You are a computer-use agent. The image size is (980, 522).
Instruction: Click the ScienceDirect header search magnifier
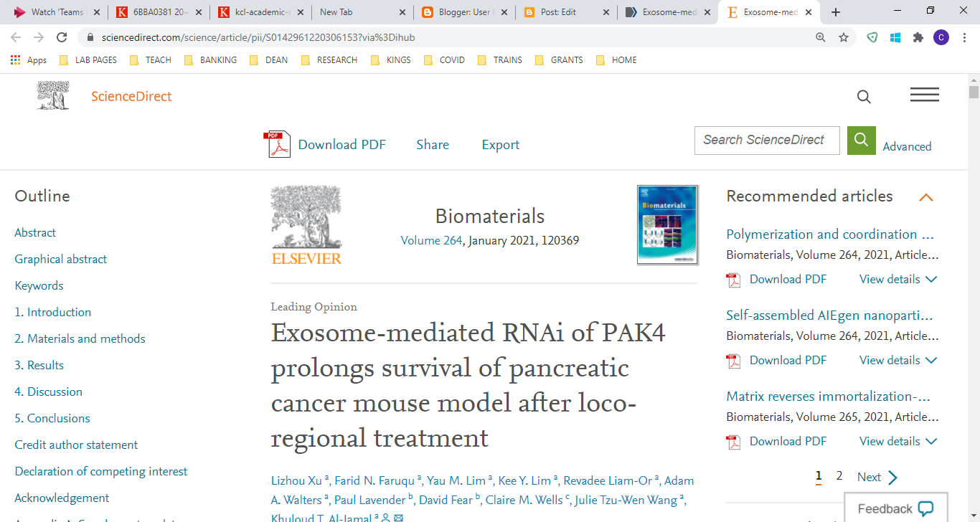864,97
